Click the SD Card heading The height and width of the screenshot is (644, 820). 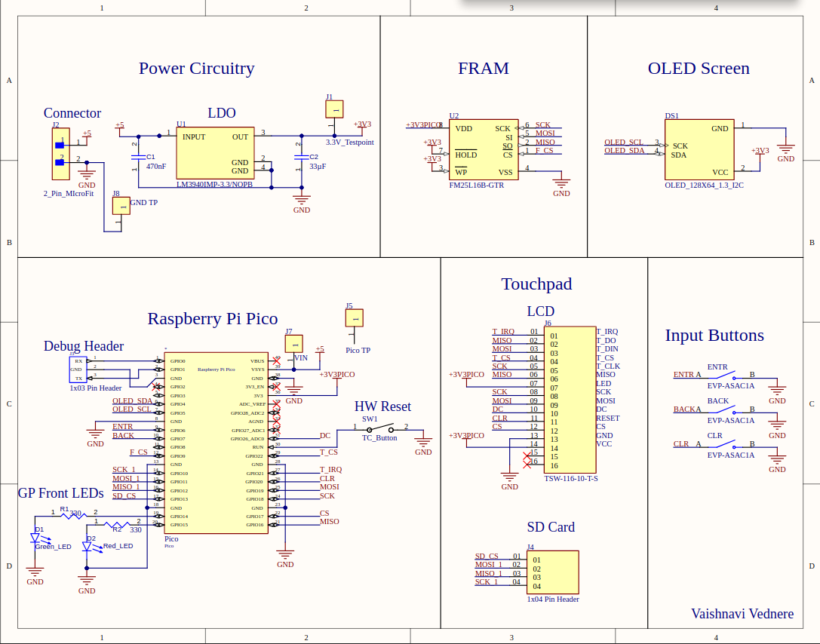[551, 527]
